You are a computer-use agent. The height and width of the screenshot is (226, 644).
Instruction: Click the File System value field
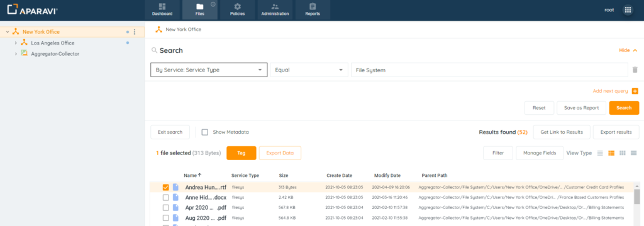click(x=489, y=70)
